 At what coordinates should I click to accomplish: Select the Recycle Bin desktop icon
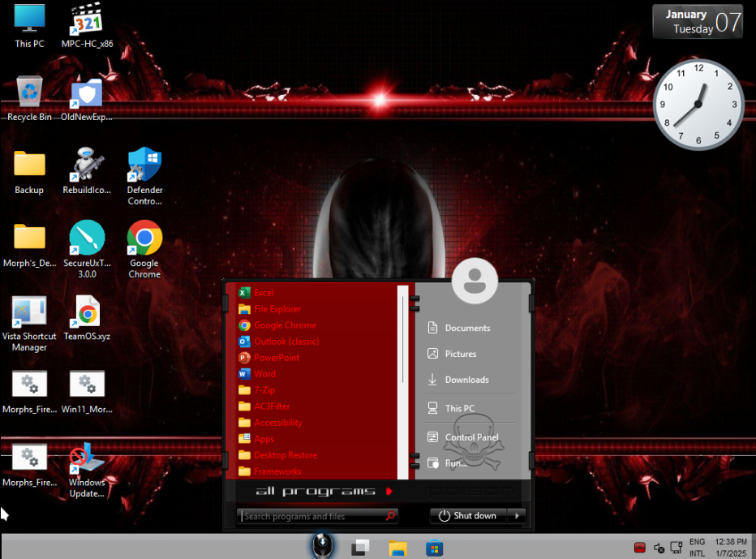point(29,98)
